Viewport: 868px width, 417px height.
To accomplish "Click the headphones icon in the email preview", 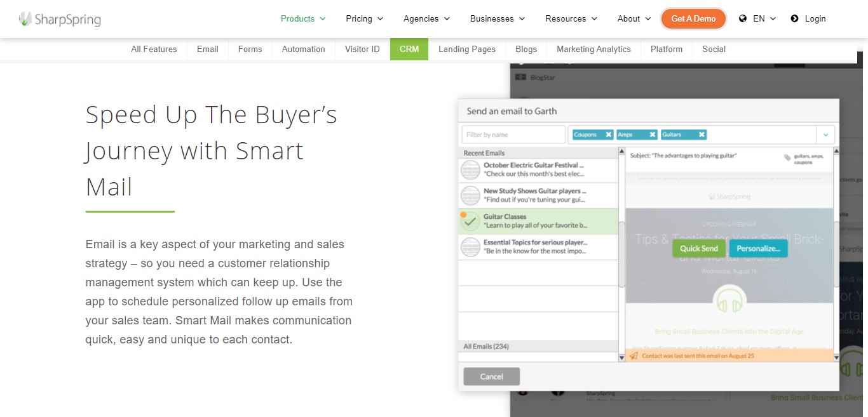I will [729, 300].
